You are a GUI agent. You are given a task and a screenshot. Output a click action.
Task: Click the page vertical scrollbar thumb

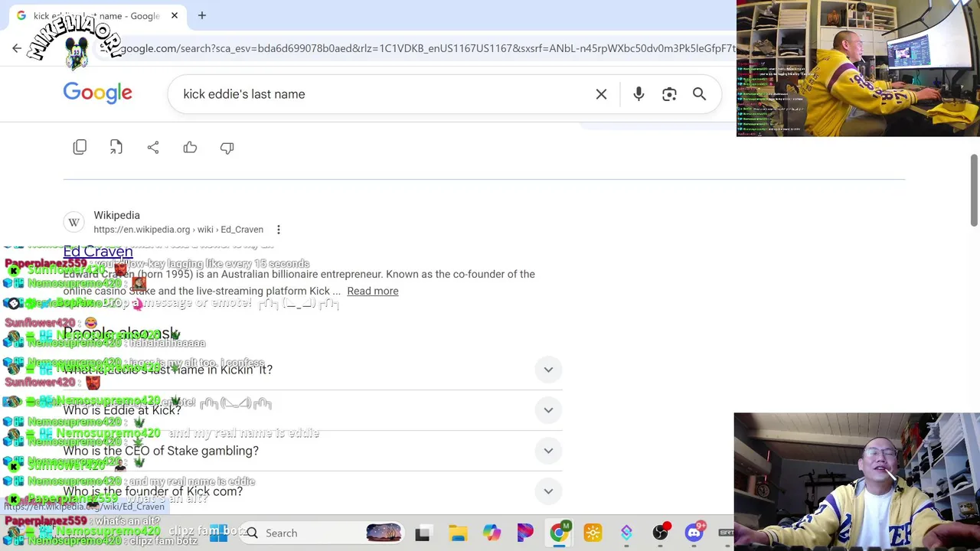click(x=974, y=191)
